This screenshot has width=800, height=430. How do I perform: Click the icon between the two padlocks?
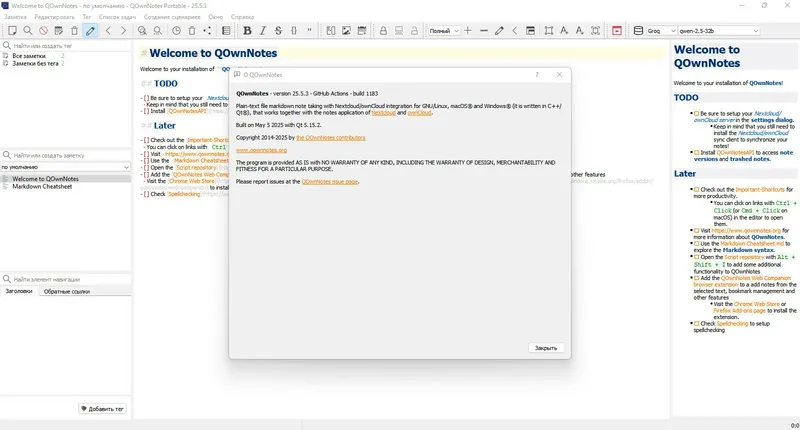[x=399, y=31]
